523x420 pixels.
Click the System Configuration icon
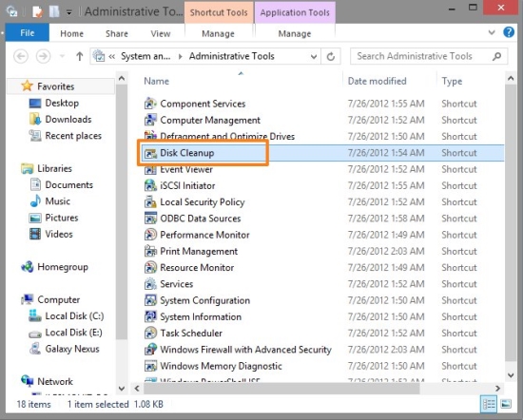pyautogui.click(x=150, y=300)
